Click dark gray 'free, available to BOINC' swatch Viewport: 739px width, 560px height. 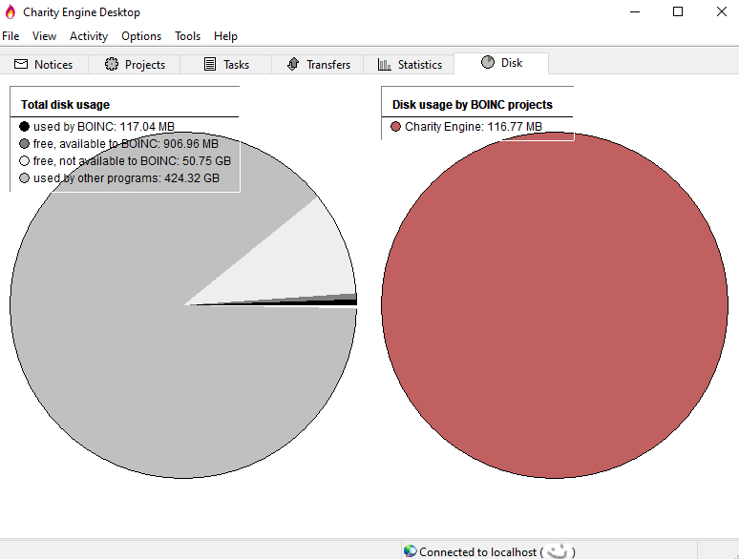[25, 144]
